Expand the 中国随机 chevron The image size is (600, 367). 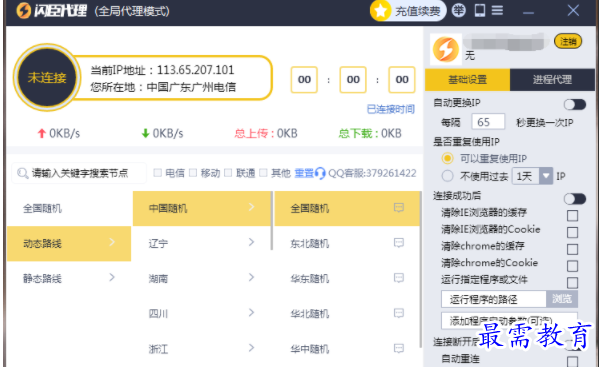coord(251,207)
